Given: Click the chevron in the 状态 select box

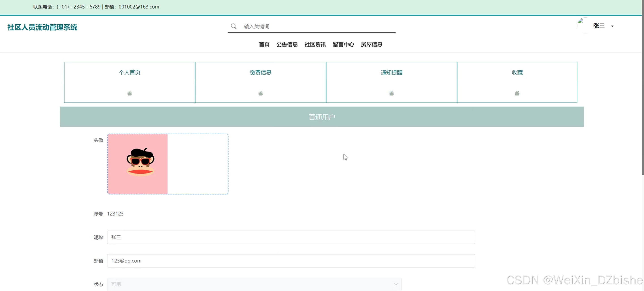Looking at the screenshot, I should pos(395,284).
